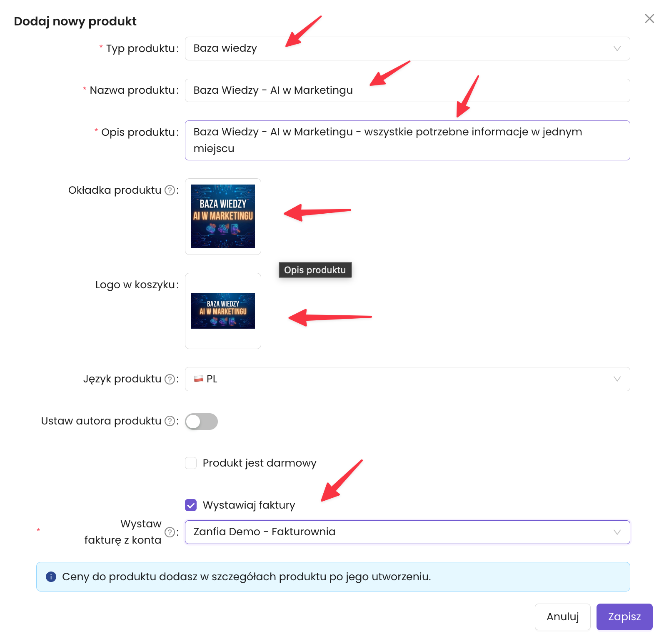669x644 pixels.
Task: Expand the Język produktu dropdown arrow
Action: 617,379
